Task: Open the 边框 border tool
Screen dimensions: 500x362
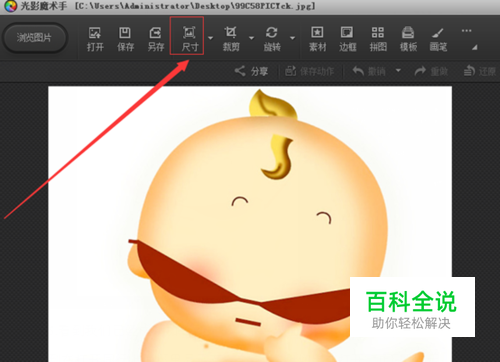Action: click(348, 39)
